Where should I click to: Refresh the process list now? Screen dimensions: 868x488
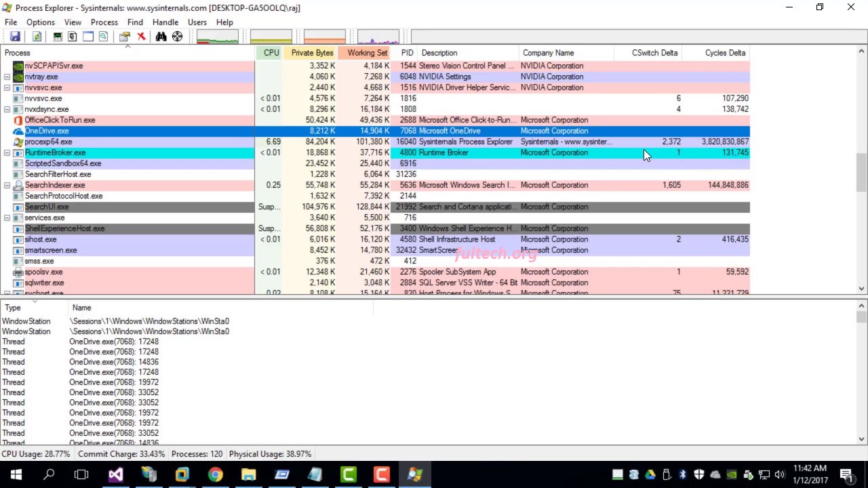click(36, 36)
